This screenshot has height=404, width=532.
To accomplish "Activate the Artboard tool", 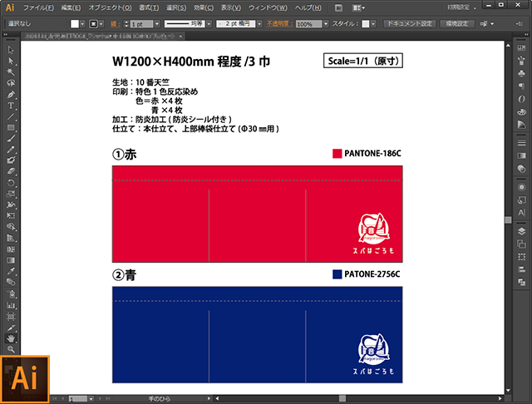I will (11, 317).
